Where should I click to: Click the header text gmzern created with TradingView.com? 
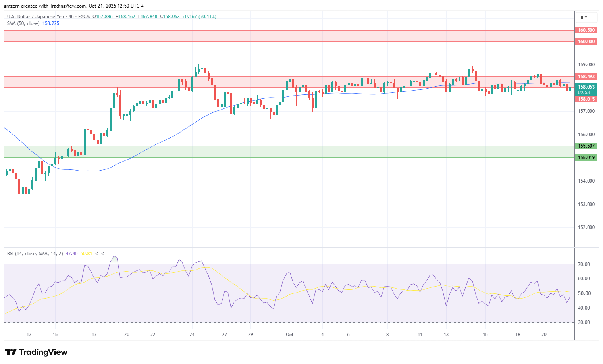click(45, 6)
